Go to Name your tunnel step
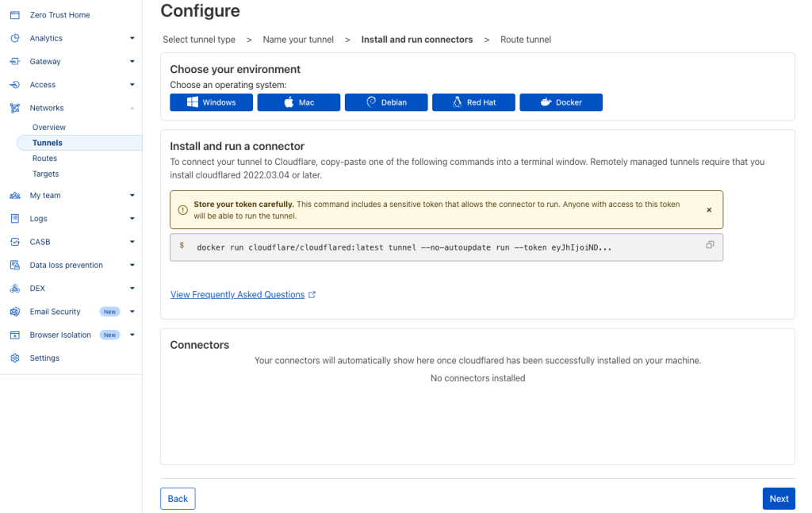Viewport: 812px width, 513px height. 298,40
